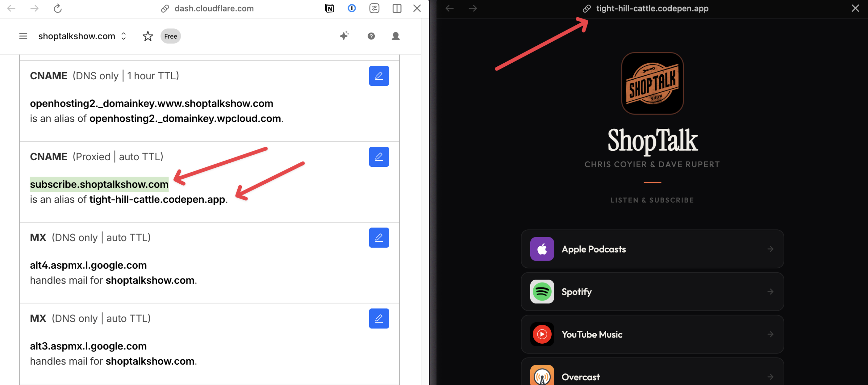868x385 pixels.
Task: Open the Apple Podcasts subscribe link
Action: tap(652, 249)
